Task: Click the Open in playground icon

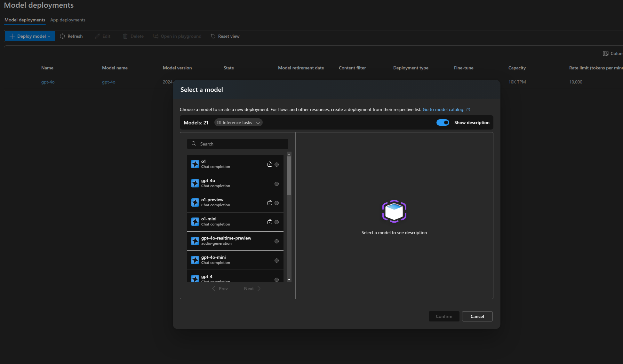Action: (156, 36)
